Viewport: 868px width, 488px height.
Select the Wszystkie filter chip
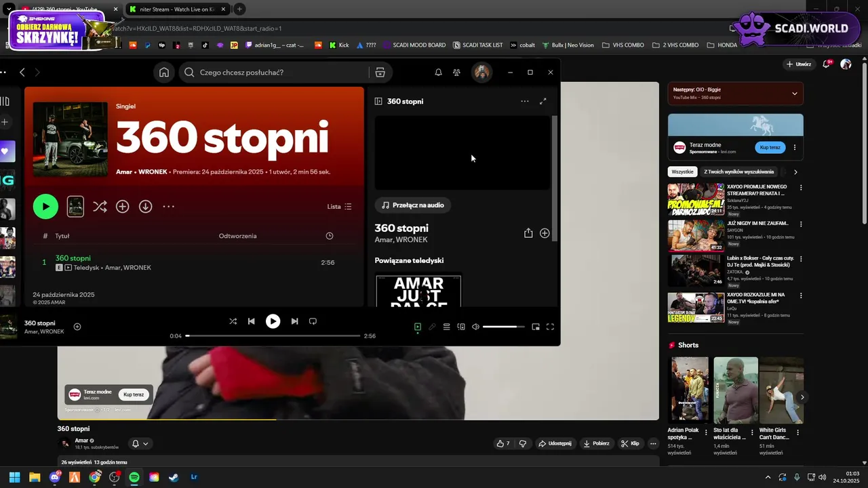pos(682,172)
